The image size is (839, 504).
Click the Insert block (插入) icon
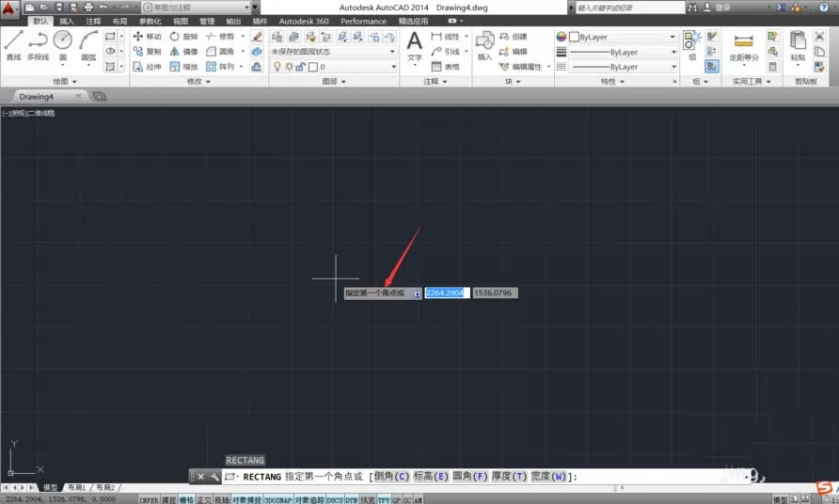[484, 45]
